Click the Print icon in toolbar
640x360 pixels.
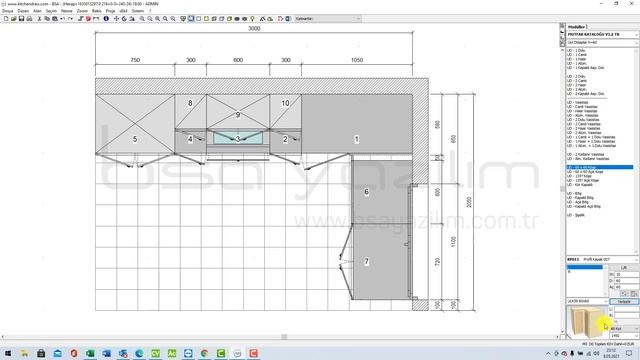(x=29, y=19)
